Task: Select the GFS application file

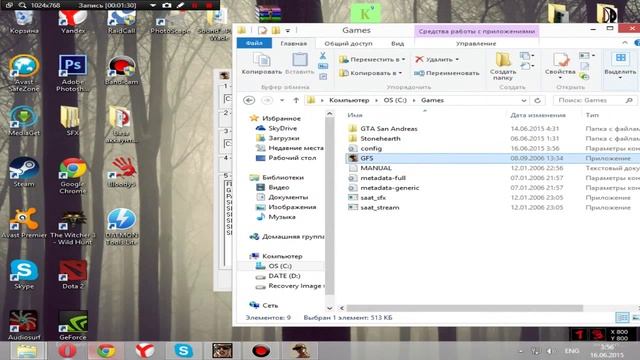Action: tap(367, 158)
